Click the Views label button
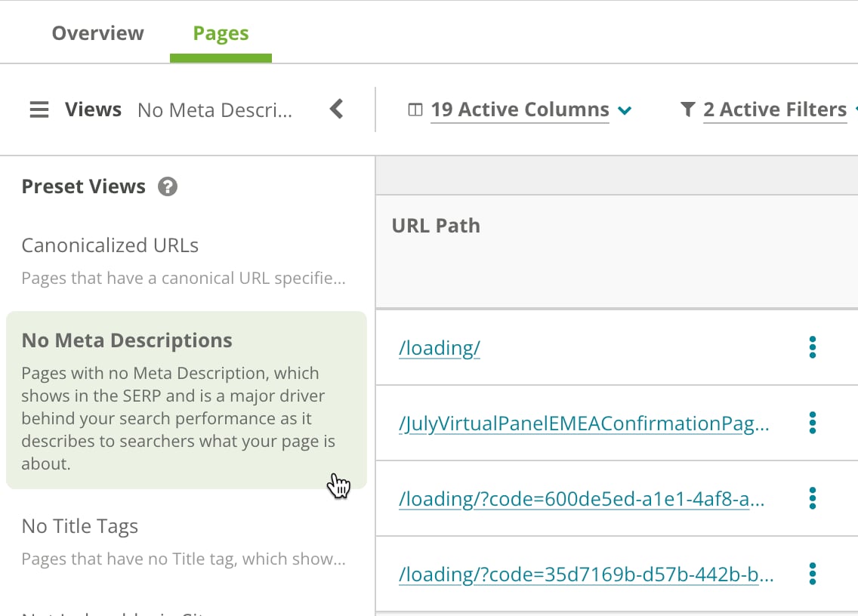The image size is (858, 616). pyautogui.click(x=93, y=109)
